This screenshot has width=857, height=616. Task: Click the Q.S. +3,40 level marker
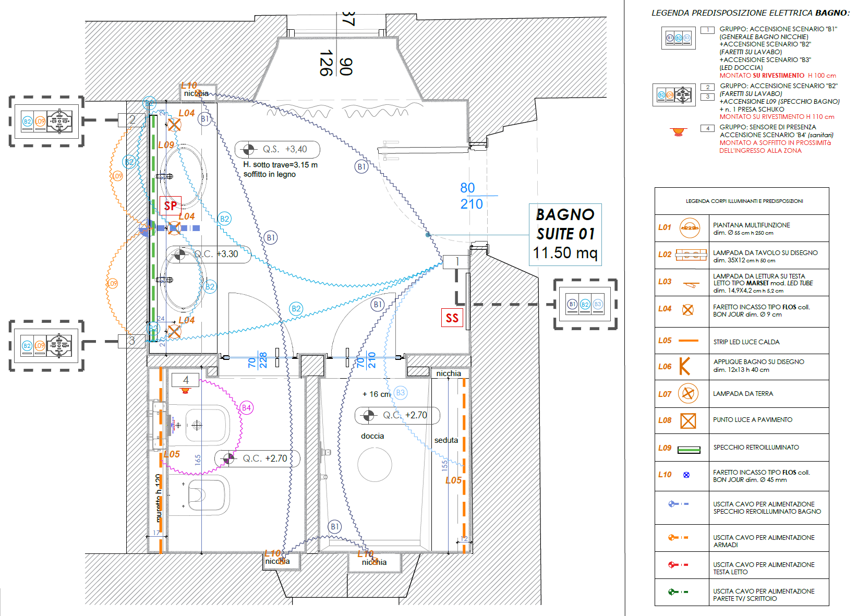pyautogui.click(x=277, y=150)
